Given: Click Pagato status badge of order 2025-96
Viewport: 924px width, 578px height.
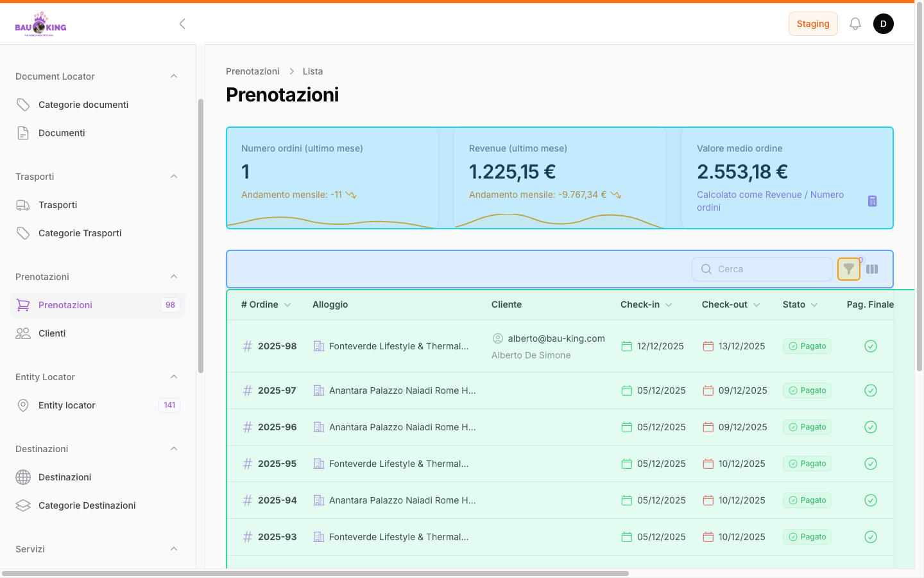Looking at the screenshot, I should (x=807, y=427).
